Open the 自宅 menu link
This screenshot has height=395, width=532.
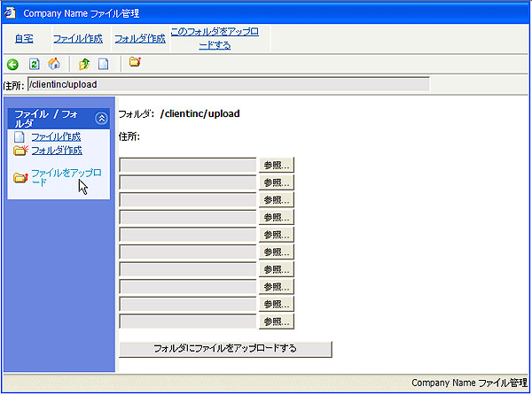point(24,39)
